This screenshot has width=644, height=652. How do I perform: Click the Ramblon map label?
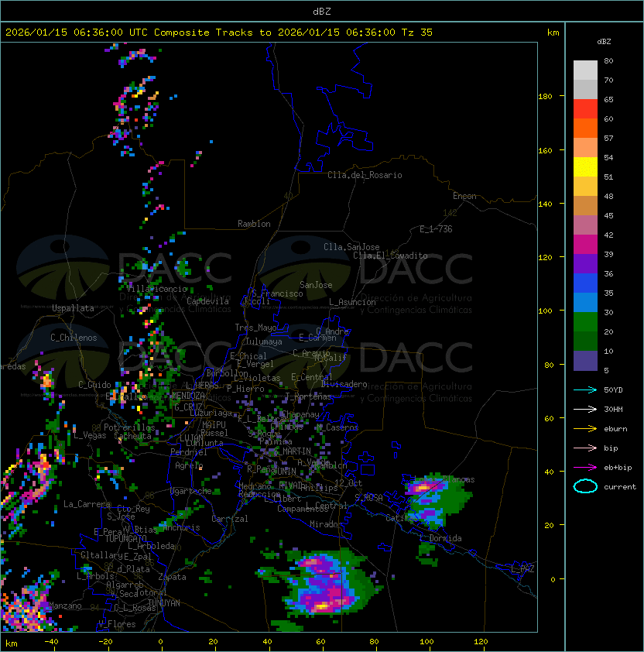(x=254, y=224)
